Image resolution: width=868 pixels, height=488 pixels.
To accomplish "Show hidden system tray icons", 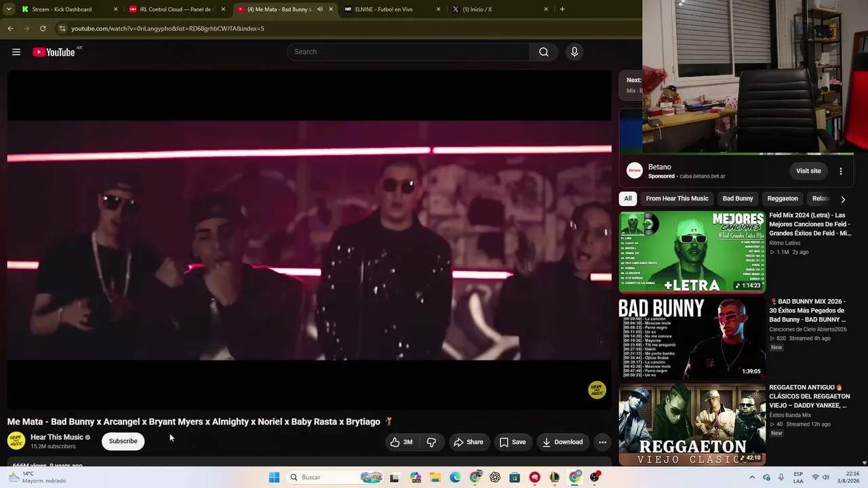I will click(752, 477).
